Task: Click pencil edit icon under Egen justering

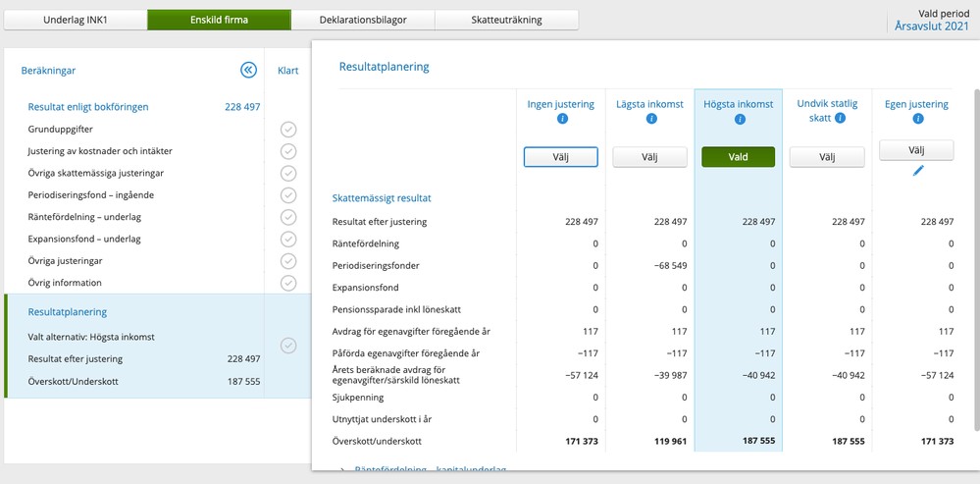Action: [918, 171]
